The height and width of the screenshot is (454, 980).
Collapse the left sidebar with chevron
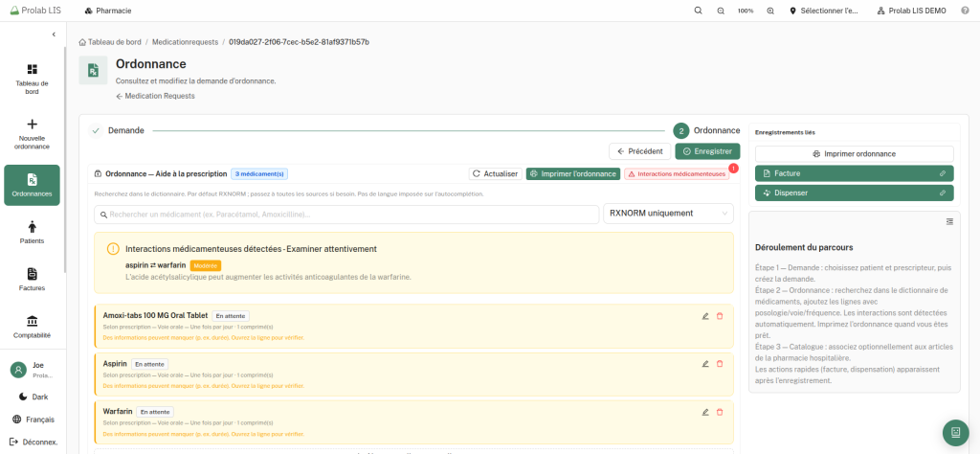pos(54,35)
